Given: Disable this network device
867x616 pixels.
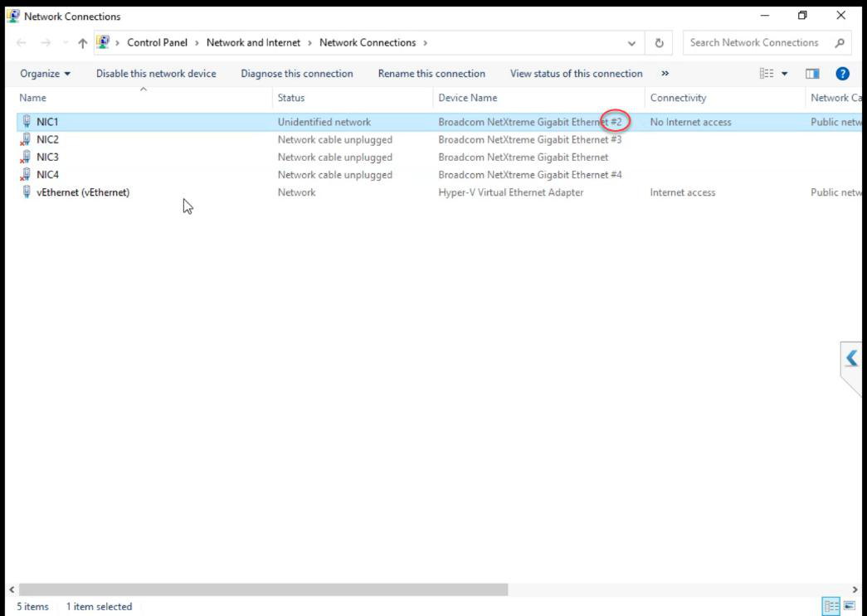Looking at the screenshot, I should [x=156, y=74].
